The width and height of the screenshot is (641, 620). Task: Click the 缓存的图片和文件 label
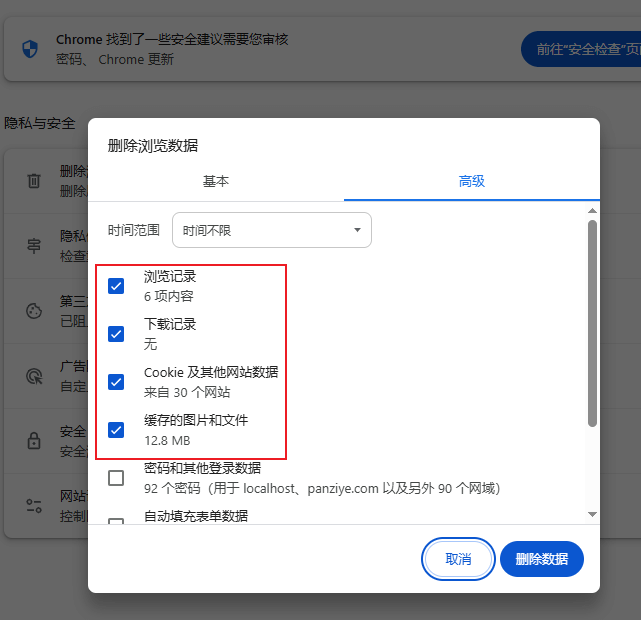[196, 420]
